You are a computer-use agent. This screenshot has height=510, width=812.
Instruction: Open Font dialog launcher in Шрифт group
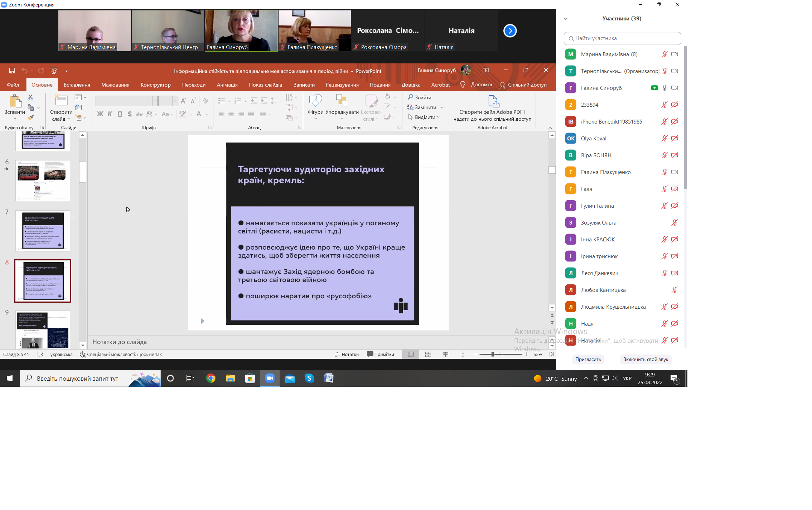tap(210, 127)
